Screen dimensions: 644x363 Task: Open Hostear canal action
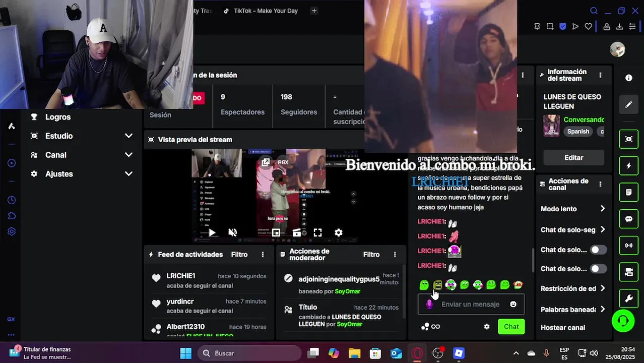(563, 328)
